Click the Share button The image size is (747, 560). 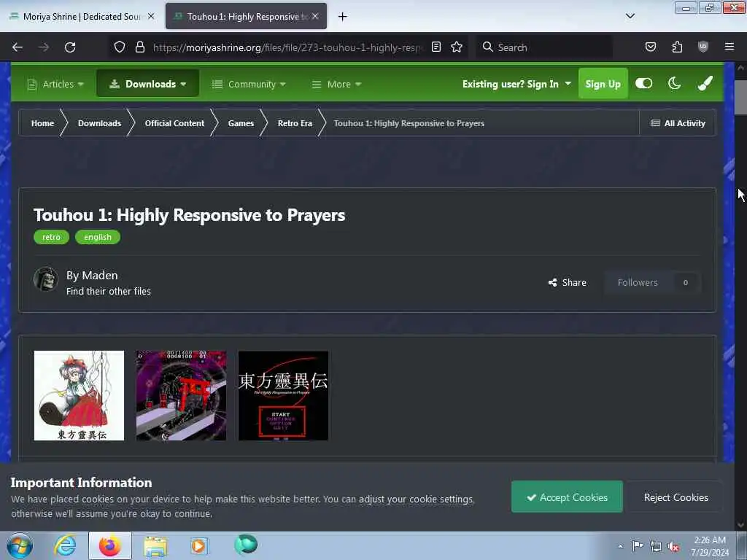pos(568,282)
